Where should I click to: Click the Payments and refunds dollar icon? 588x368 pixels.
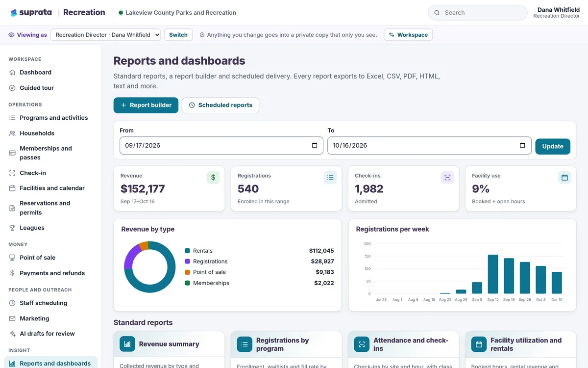(12, 273)
